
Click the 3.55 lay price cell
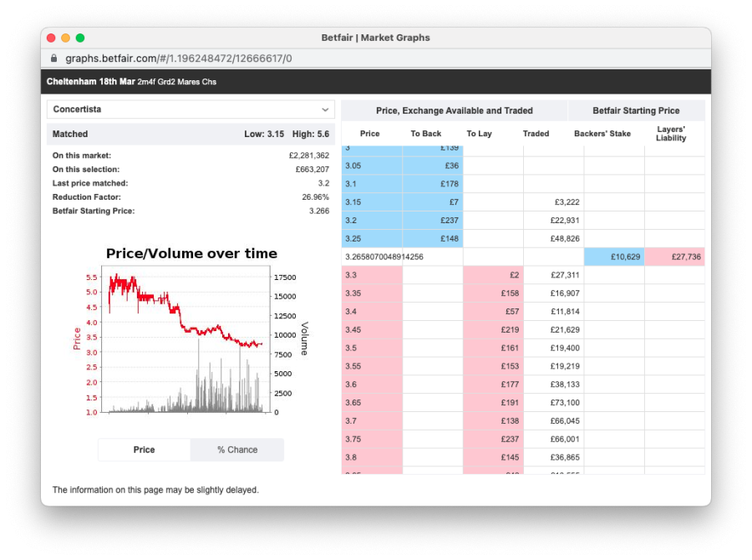tap(372, 366)
